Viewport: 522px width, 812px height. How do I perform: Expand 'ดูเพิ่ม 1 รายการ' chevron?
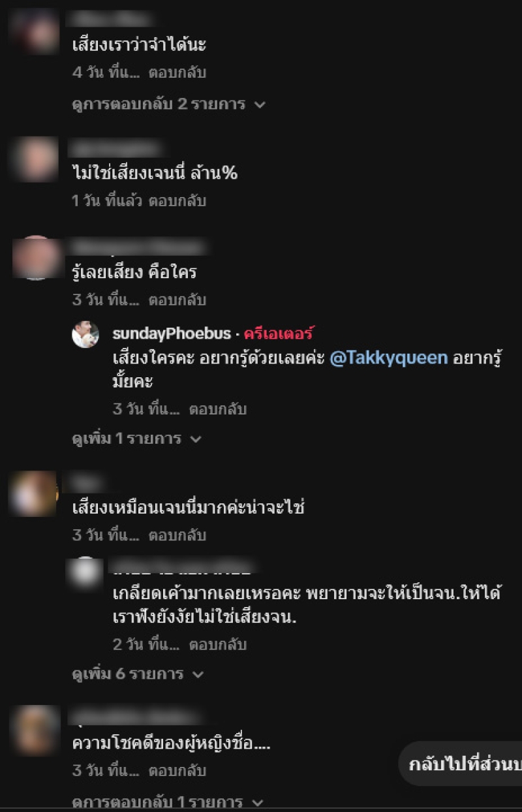[x=195, y=439]
